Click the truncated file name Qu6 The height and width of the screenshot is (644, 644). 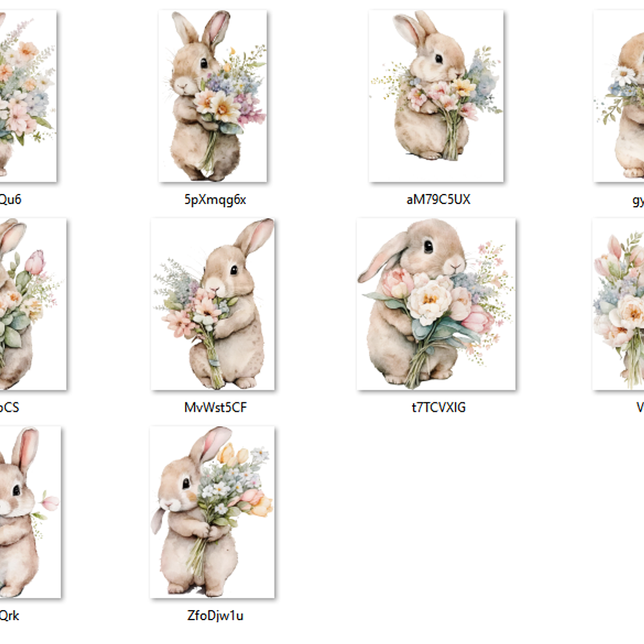10,200
